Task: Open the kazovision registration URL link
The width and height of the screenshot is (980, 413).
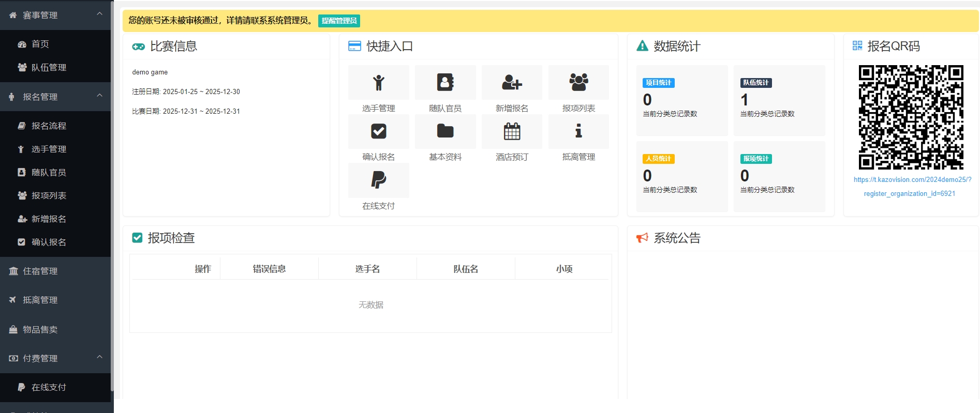Action: pyautogui.click(x=912, y=180)
